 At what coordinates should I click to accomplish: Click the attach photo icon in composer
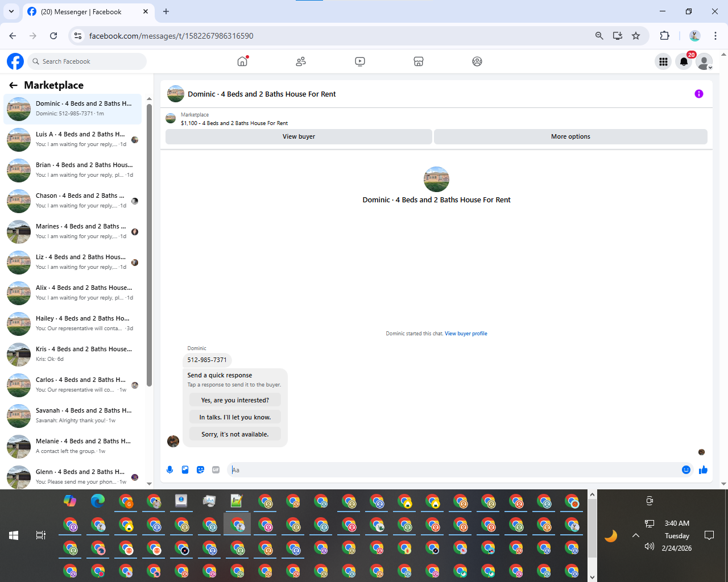(x=185, y=469)
